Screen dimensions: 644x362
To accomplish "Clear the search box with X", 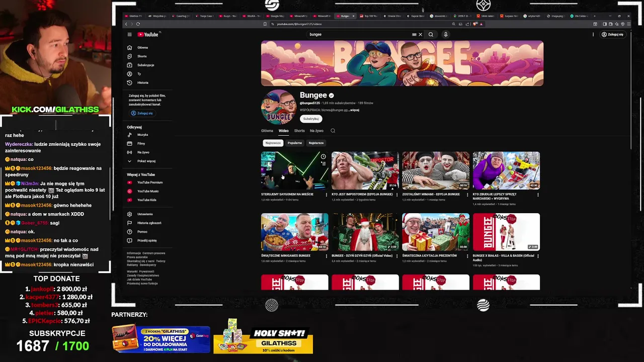I will [x=421, y=35].
